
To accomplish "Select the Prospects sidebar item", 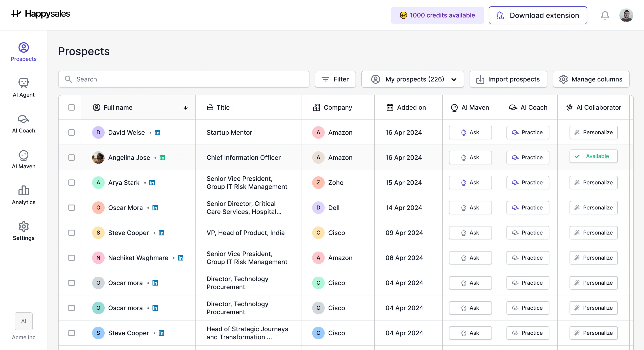I will click(23, 52).
